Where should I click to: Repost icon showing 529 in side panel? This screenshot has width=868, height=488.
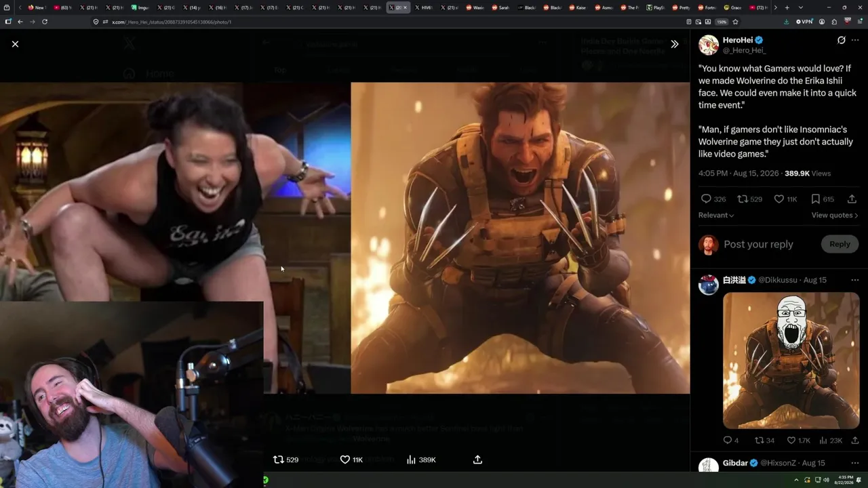click(743, 199)
